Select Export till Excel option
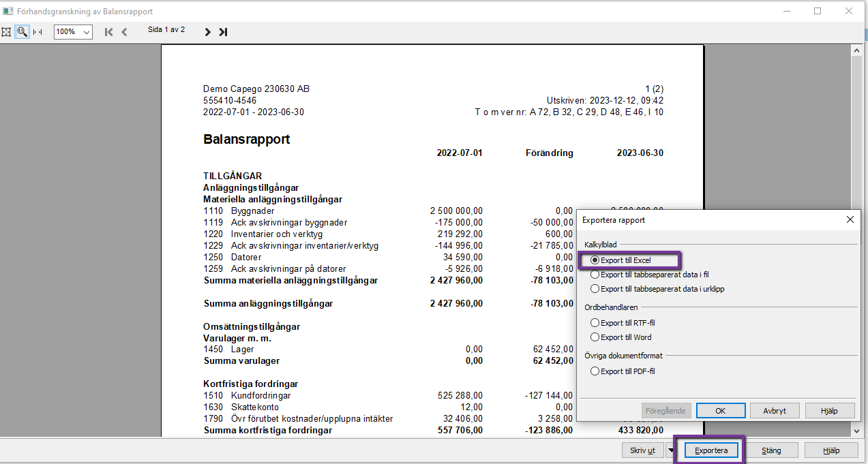This screenshot has width=868, height=464. click(622, 260)
